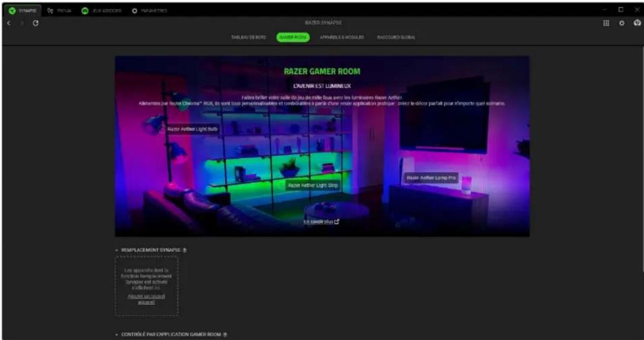The width and height of the screenshot is (644, 340).
Task: Open the Freyja module tab
Action: (59, 10)
